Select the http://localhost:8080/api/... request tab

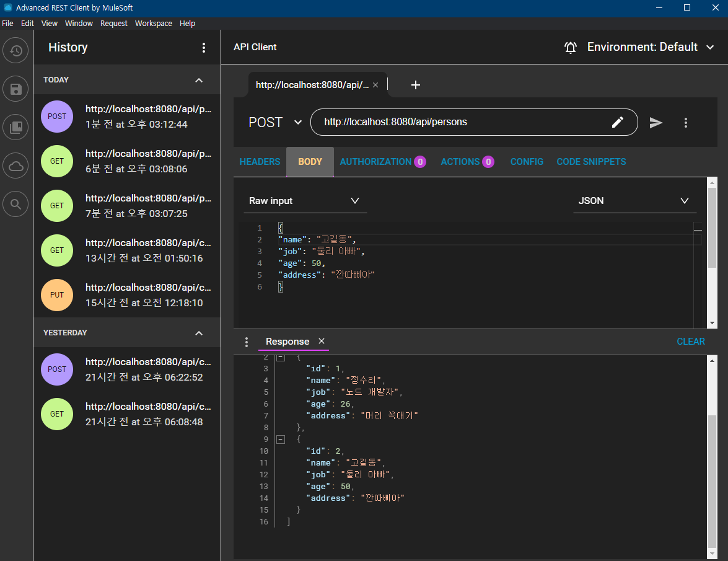(x=312, y=85)
